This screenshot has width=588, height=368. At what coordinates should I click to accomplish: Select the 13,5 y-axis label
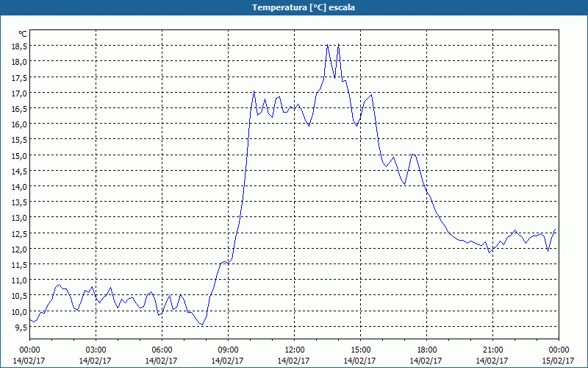pos(19,202)
